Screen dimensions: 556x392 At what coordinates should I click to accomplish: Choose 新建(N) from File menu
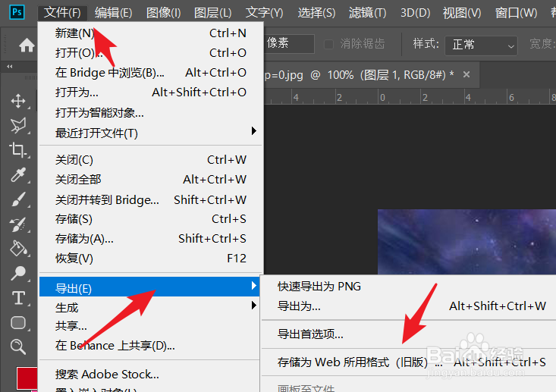[151, 33]
